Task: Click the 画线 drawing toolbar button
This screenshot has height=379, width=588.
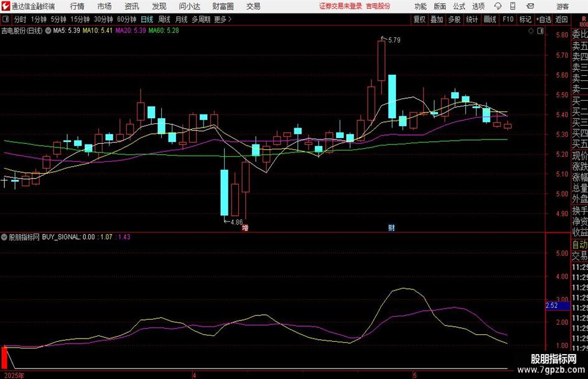Action: pos(490,19)
